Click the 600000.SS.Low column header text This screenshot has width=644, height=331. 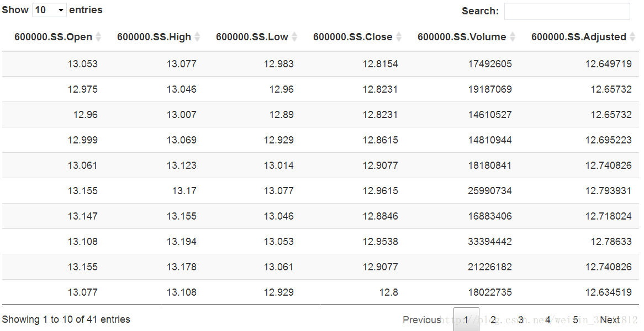tap(252, 37)
